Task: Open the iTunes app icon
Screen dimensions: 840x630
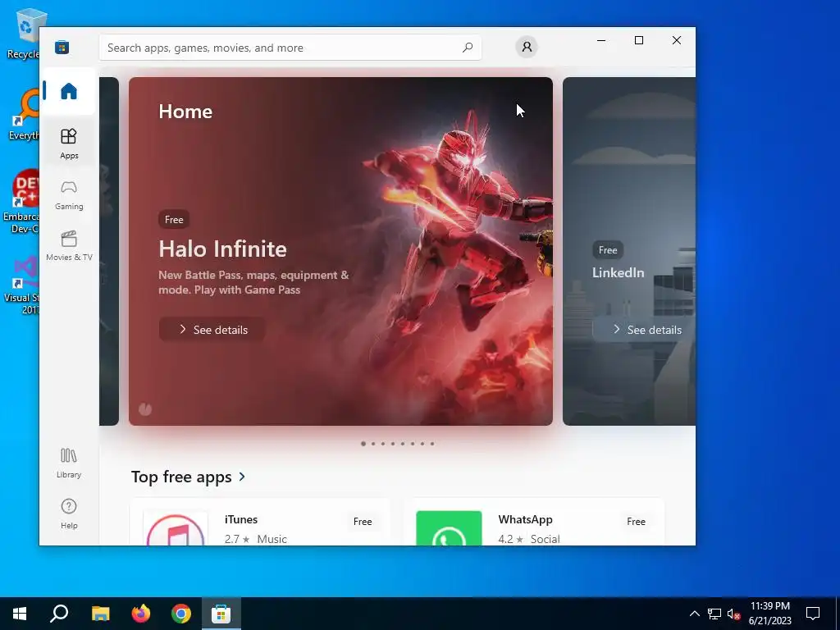Action: [176, 528]
